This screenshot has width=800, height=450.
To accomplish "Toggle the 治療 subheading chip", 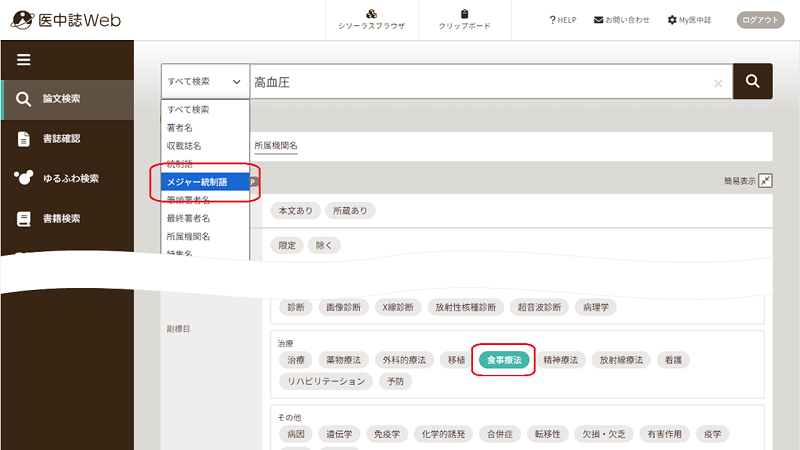I will (296, 360).
